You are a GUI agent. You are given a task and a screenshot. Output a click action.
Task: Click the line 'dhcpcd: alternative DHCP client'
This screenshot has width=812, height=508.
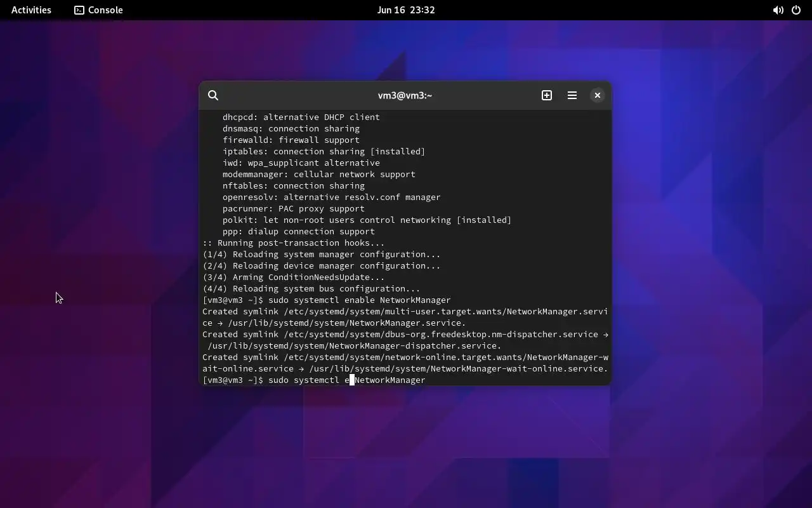(301, 117)
